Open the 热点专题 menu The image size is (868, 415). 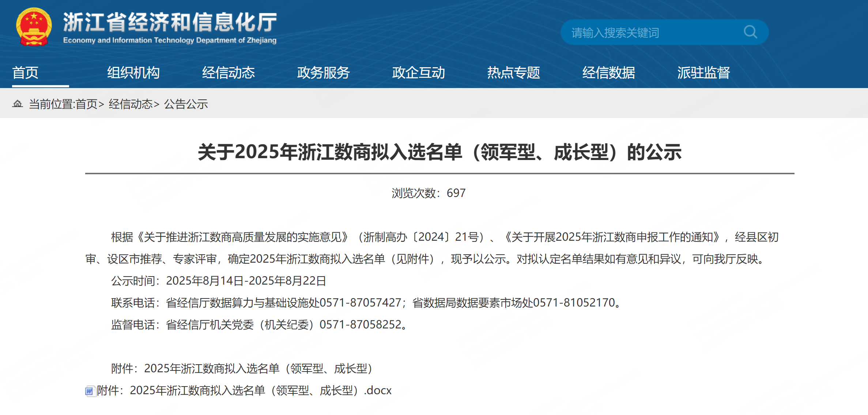coord(514,73)
